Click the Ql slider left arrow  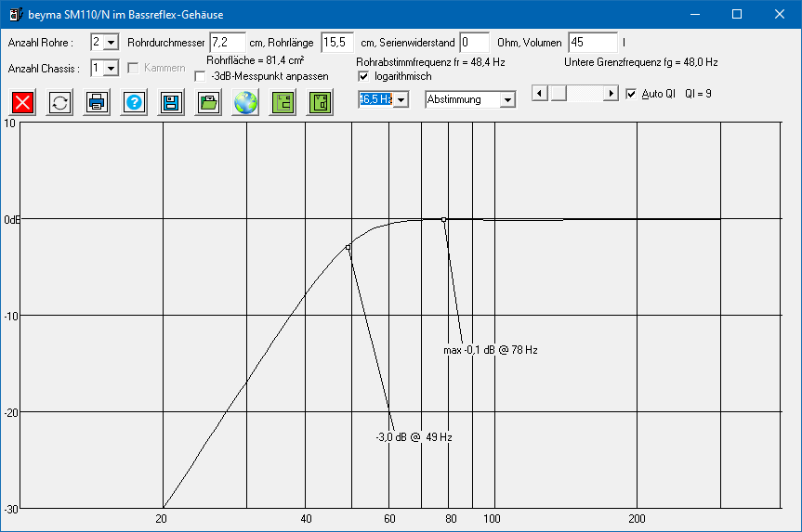[540, 93]
